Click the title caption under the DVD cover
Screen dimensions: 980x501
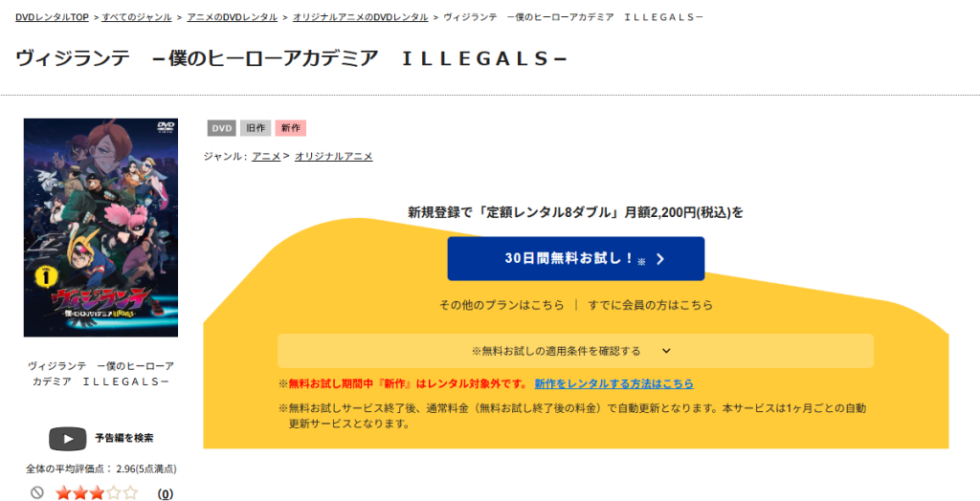tap(100, 374)
